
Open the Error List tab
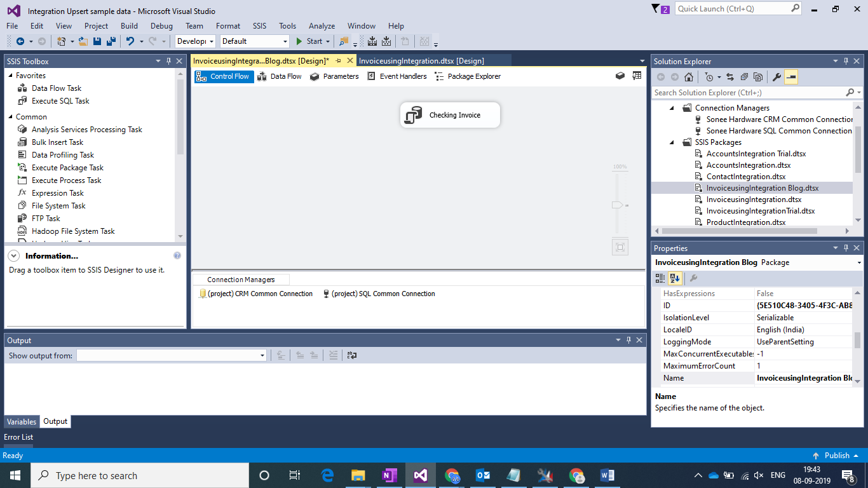coord(18,437)
